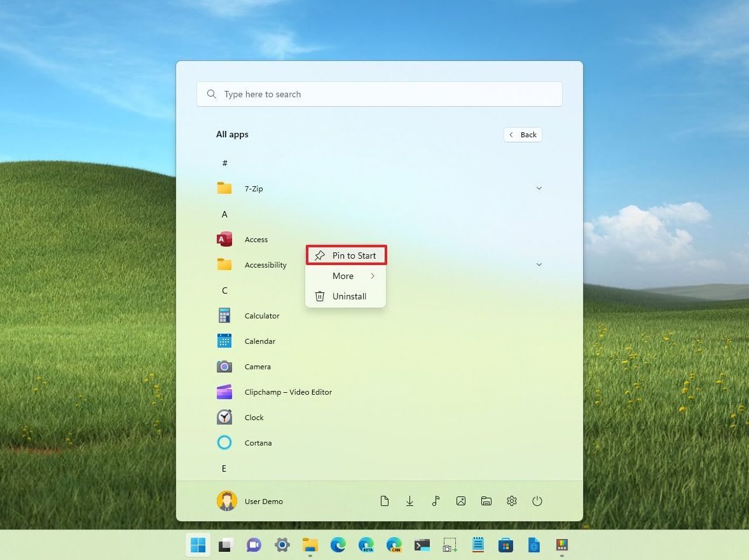Open Windows Terminal from the taskbar

pyautogui.click(x=423, y=545)
